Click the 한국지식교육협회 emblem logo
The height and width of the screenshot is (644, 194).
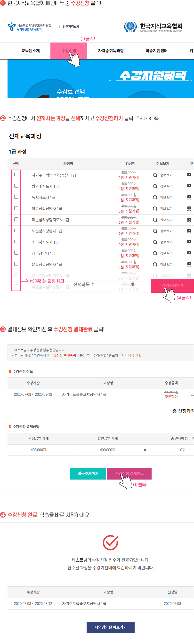point(130,27)
